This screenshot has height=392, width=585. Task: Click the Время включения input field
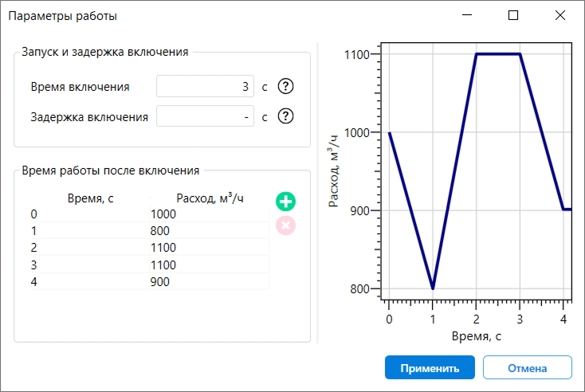205,86
